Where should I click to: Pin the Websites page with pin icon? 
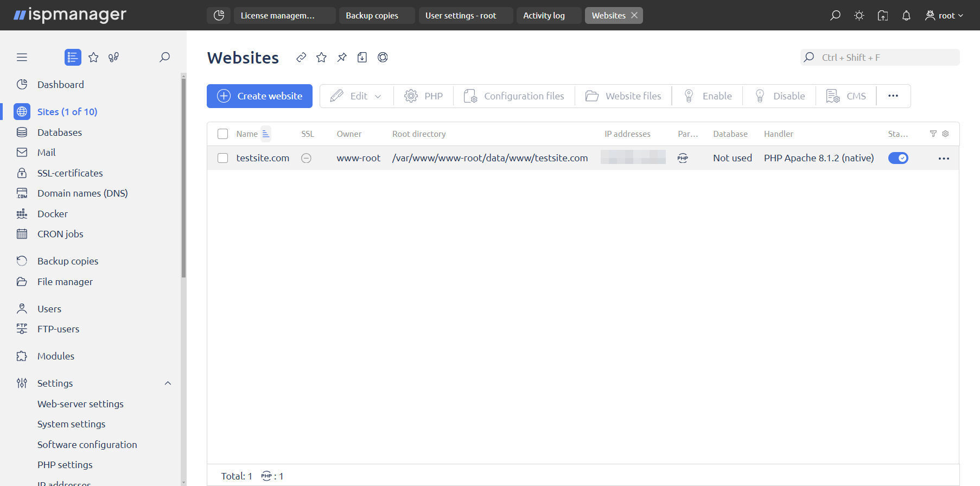[342, 58]
